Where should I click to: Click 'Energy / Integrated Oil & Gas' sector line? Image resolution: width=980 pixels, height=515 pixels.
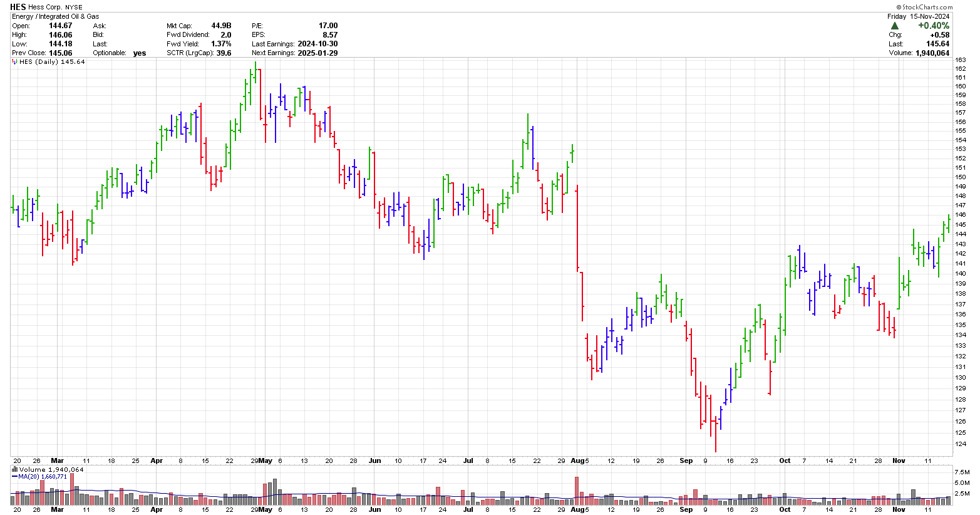(56, 16)
